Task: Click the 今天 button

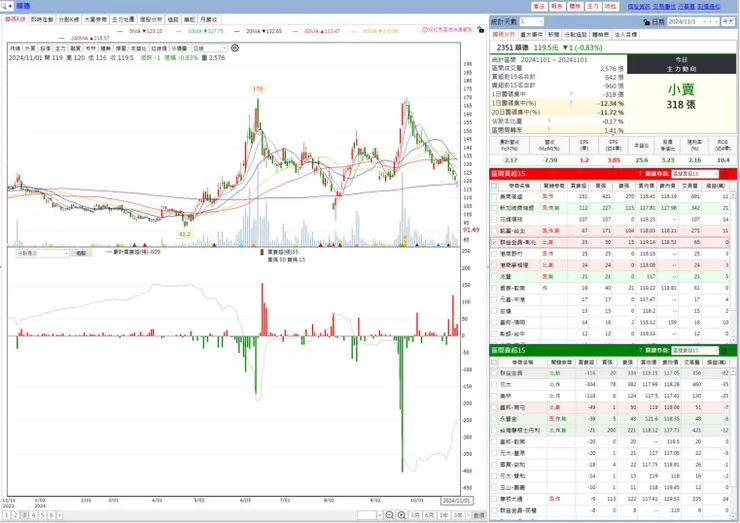Action: (x=728, y=22)
